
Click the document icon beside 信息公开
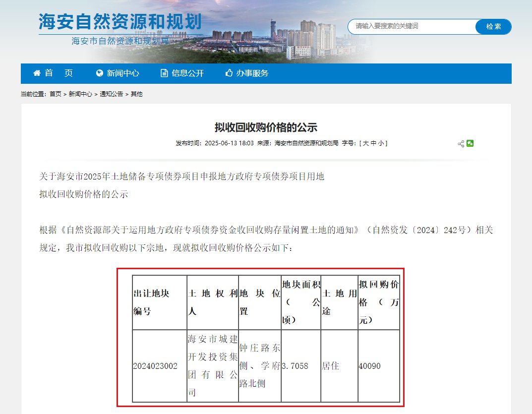[164, 73]
